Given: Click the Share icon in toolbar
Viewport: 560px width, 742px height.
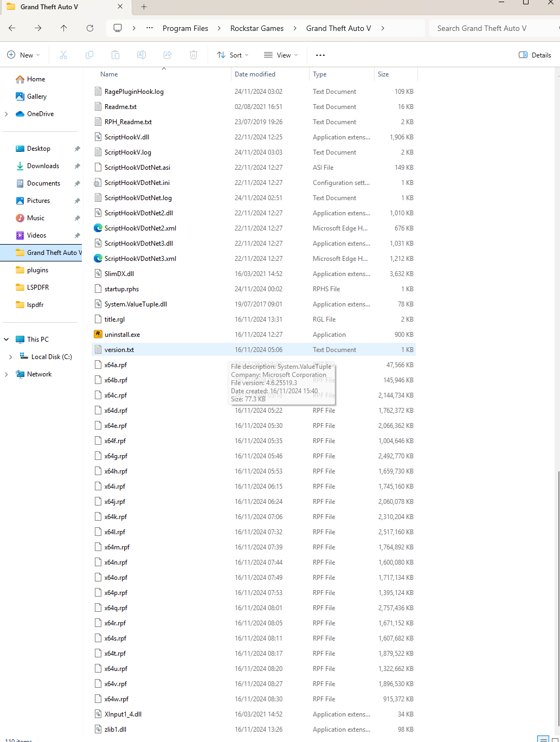Looking at the screenshot, I should [x=168, y=55].
